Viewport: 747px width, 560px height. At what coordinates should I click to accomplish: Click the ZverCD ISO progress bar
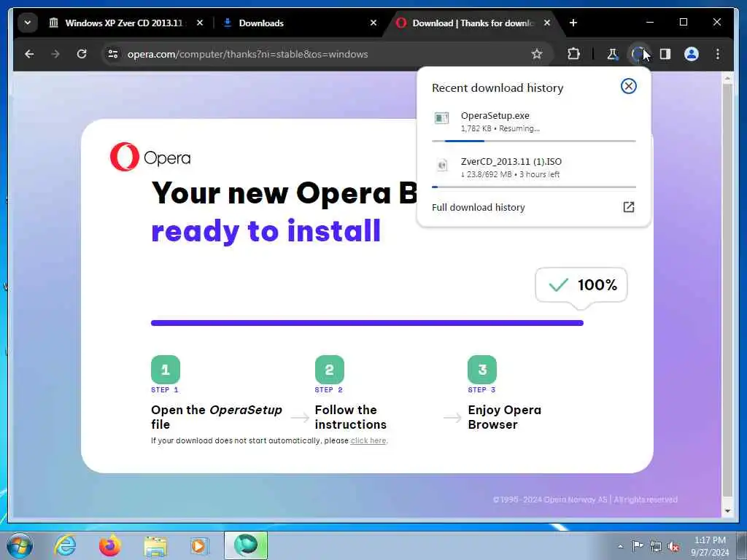click(x=533, y=187)
